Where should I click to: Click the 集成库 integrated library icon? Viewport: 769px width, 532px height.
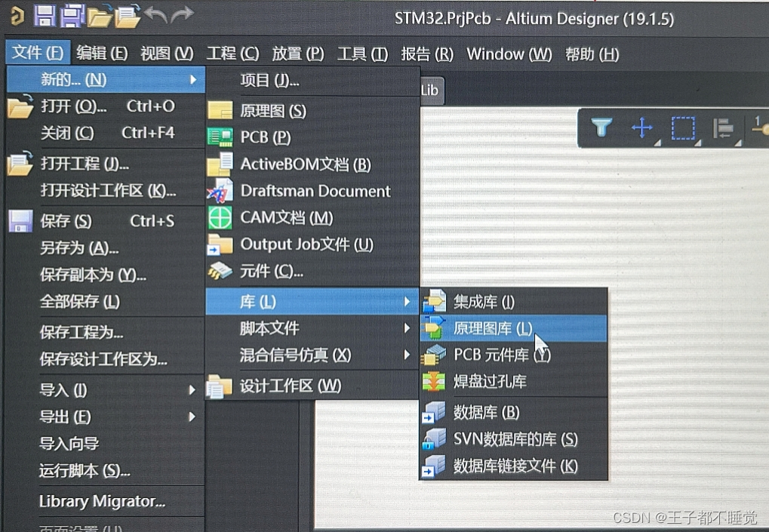(x=435, y=301)
